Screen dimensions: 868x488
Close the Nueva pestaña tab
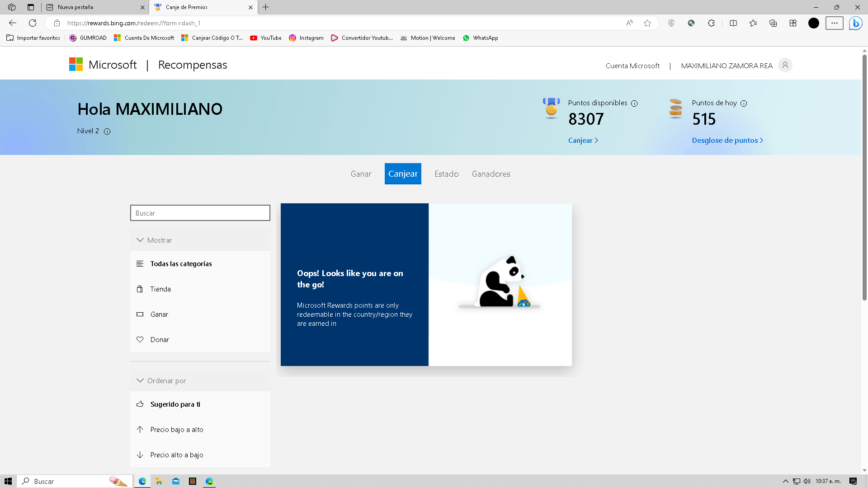(x=142, y=7)
